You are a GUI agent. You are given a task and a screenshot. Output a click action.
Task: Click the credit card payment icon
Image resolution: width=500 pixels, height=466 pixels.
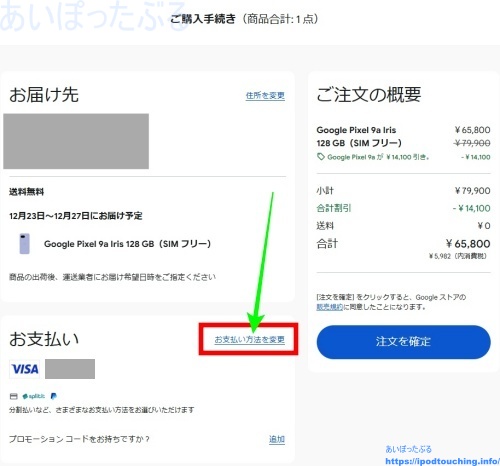click(x=13, y=396)
